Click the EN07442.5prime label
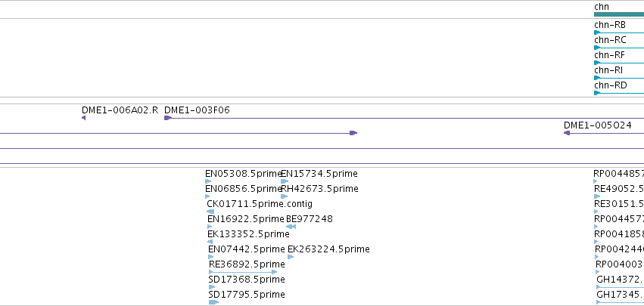 coord(247,249)
